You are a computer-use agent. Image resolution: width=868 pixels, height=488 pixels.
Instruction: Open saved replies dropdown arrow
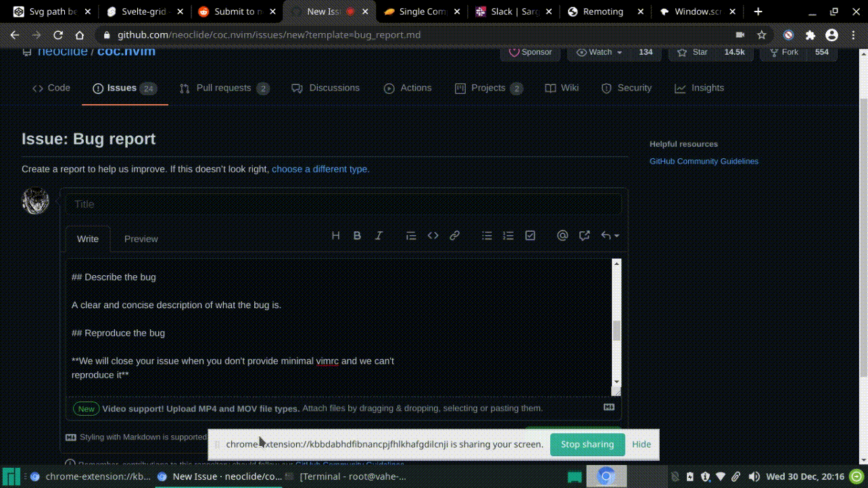[610, 236]
